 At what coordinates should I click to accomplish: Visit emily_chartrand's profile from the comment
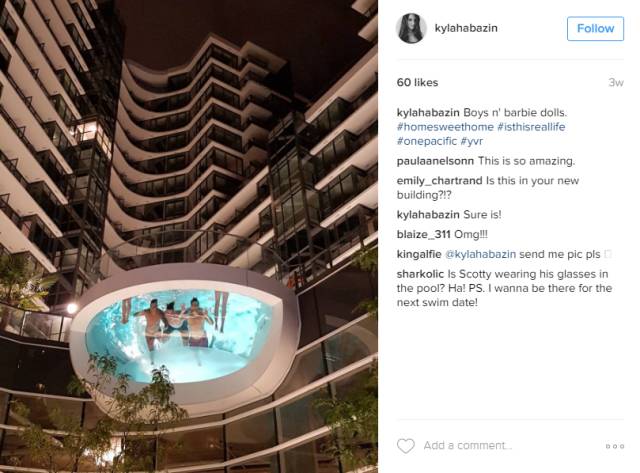pyautogui.click(x=439, y=181)
